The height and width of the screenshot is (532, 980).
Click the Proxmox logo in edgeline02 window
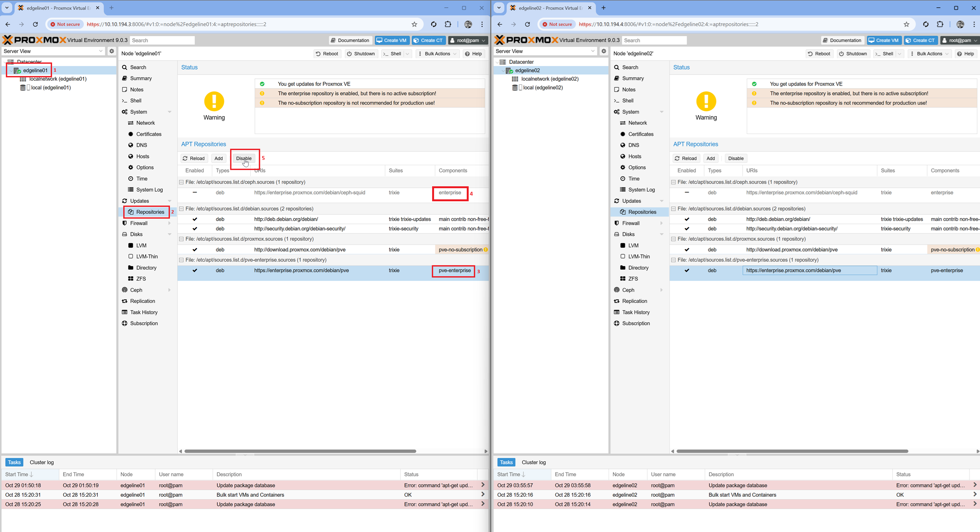(x=526, y=40)
